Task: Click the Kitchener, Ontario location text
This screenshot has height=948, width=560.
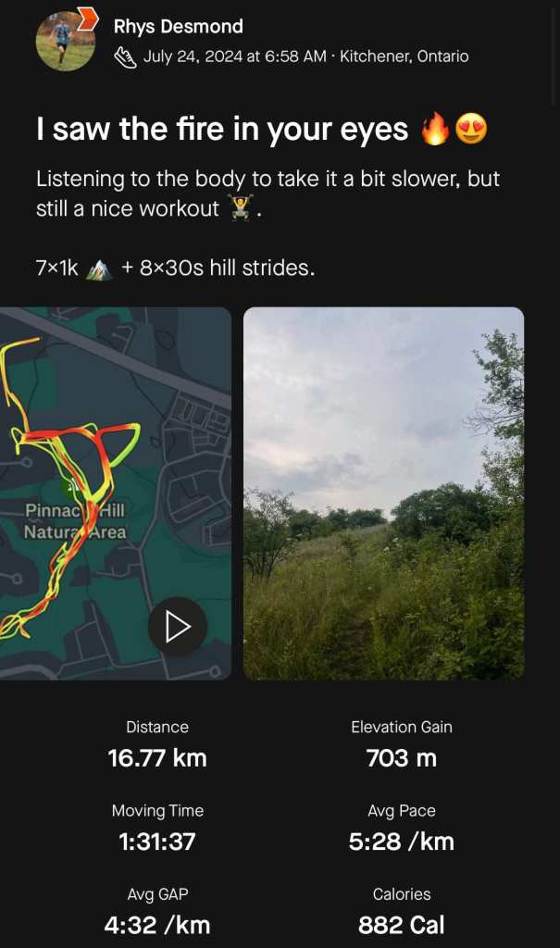Action: pyautogui.click(x=404, y=56)
